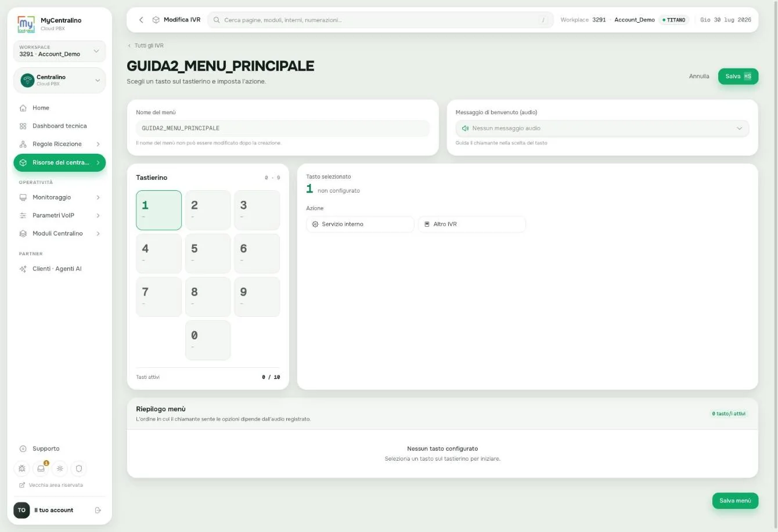Open the Home menu item
This screenshot has height=532, width=778.
coord(60,108)
